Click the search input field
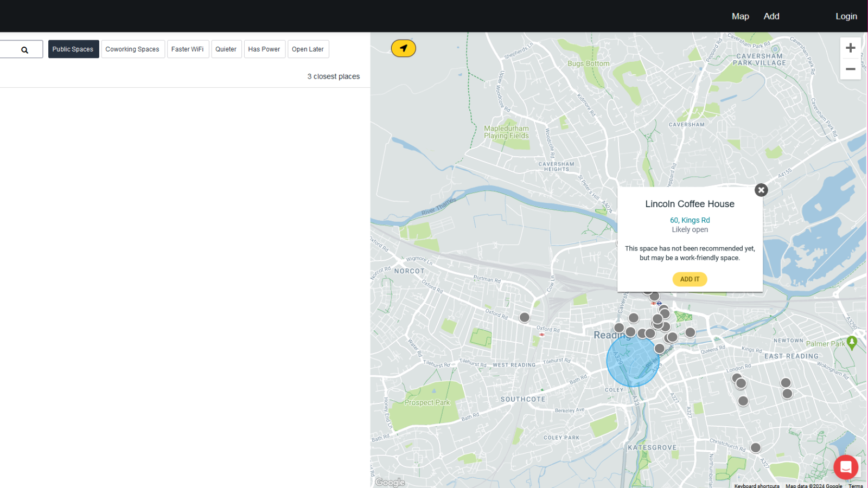 tap(21, 49)
